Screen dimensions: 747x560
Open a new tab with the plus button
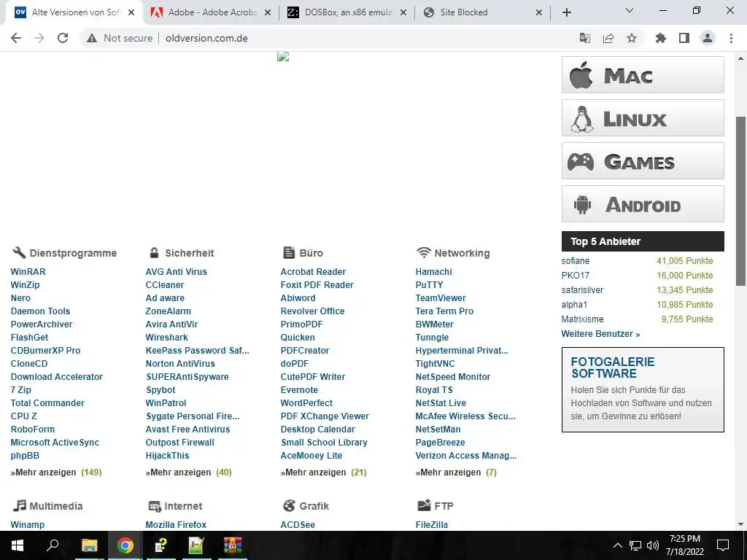pyautogui.click(x=566, y=12)
